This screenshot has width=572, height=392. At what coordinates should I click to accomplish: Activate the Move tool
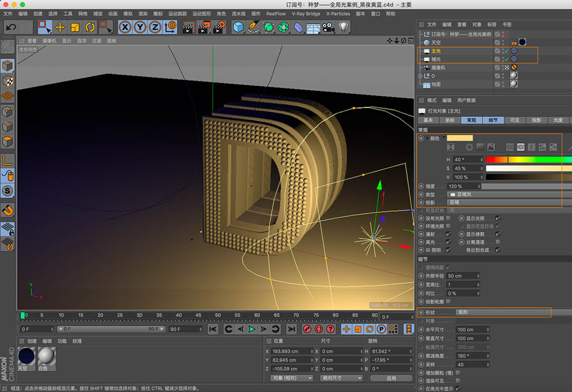coord(60,27)
